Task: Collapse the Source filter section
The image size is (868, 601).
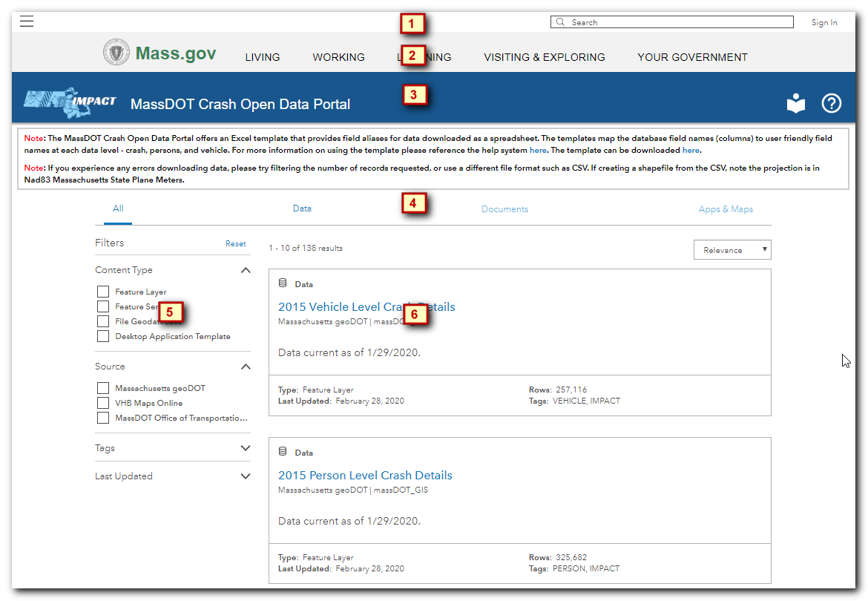Action: click(x=246, y=367)
